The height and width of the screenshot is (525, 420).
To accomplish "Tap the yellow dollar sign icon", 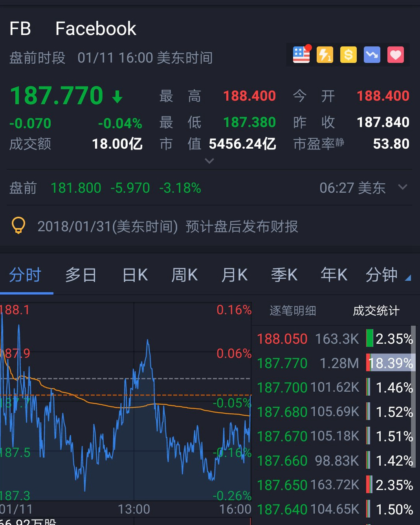I will [348, 55].
